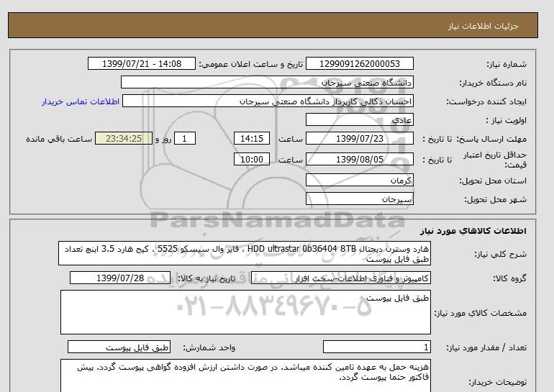554x392 pixels.
Task: Click the نام دستگاه خریدار label
Action: pyautogui.click(x=493, y=83)
